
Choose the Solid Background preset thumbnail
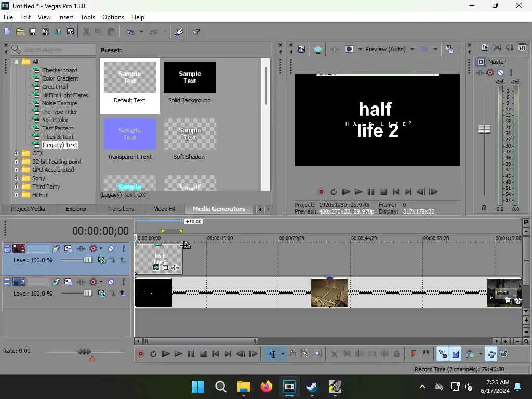pos(190,77)
